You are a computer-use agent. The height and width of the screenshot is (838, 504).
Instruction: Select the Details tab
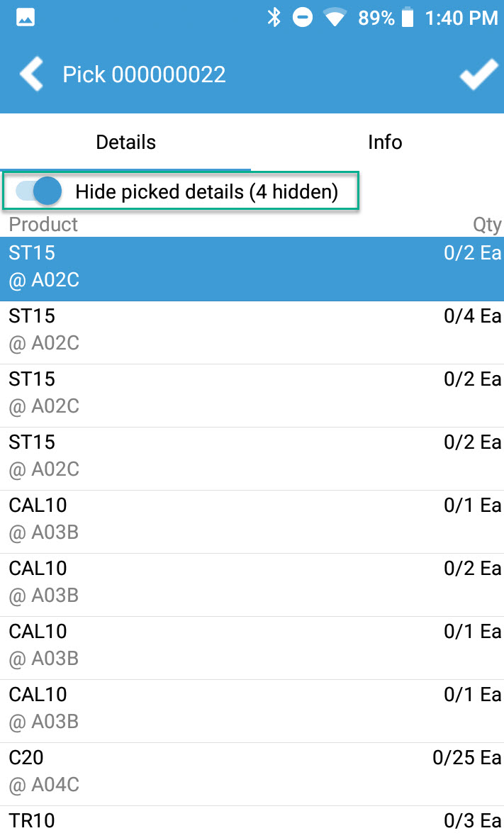tap(125, 142)
